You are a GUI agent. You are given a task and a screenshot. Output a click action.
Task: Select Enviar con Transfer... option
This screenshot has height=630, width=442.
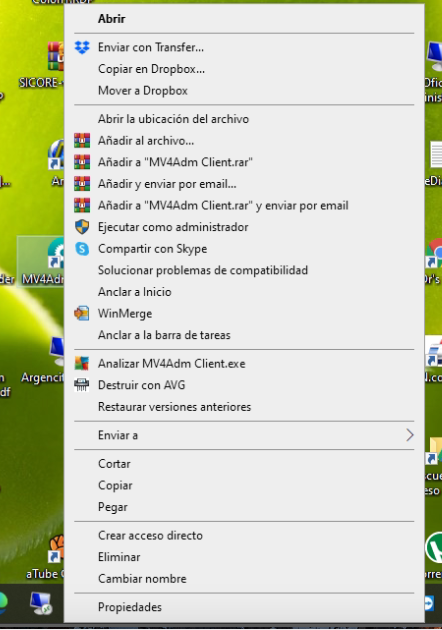(244, 47)
